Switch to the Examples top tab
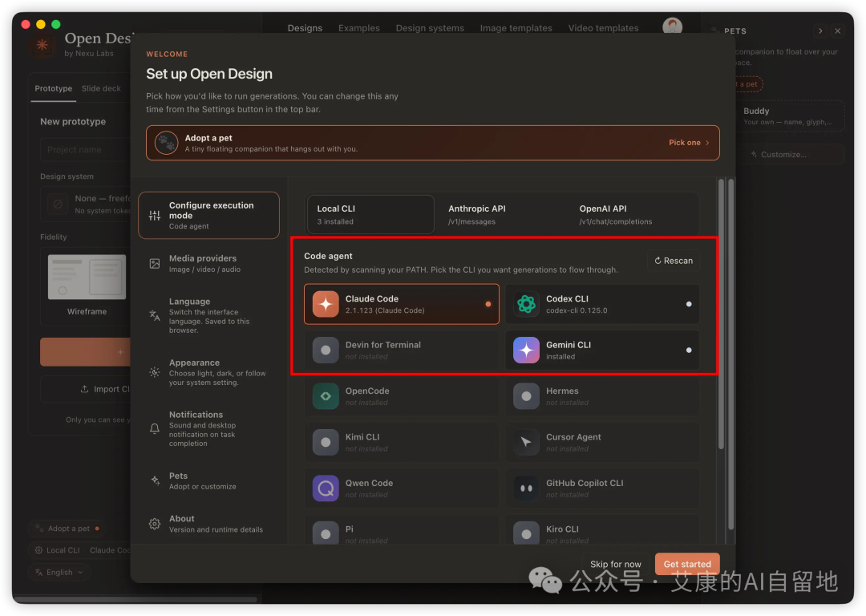This screenshot has width=866, height=616. (359, 28)
